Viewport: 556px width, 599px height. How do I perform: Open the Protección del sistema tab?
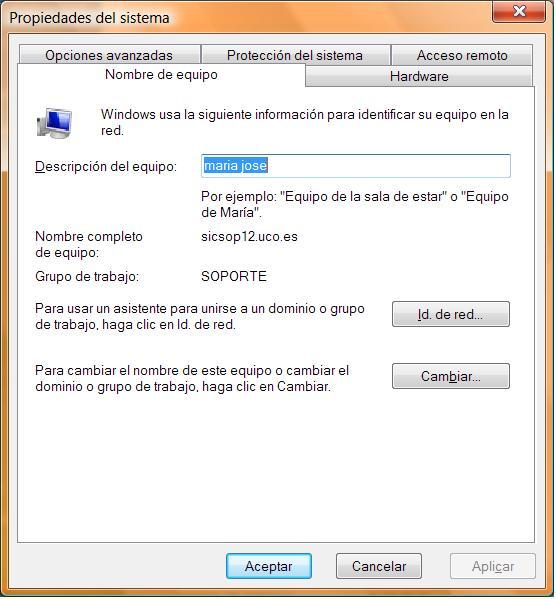(x=295, y=55)
